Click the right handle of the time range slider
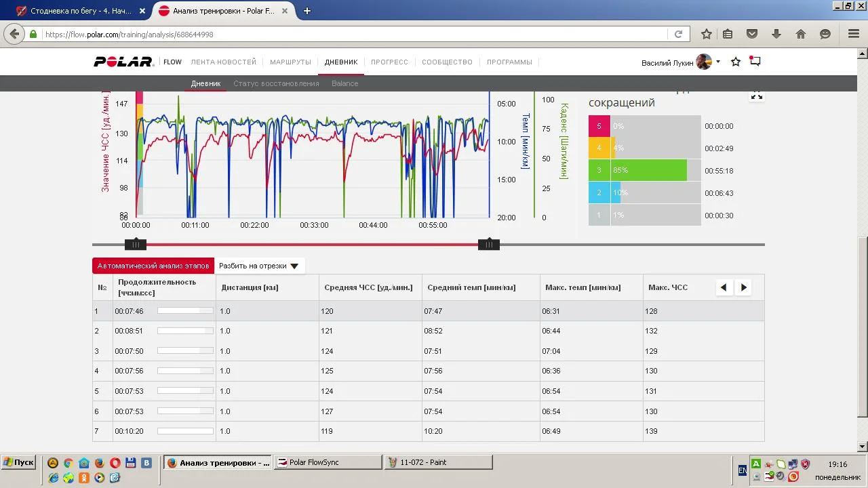 pyautogui.click(x=489, y=245)
